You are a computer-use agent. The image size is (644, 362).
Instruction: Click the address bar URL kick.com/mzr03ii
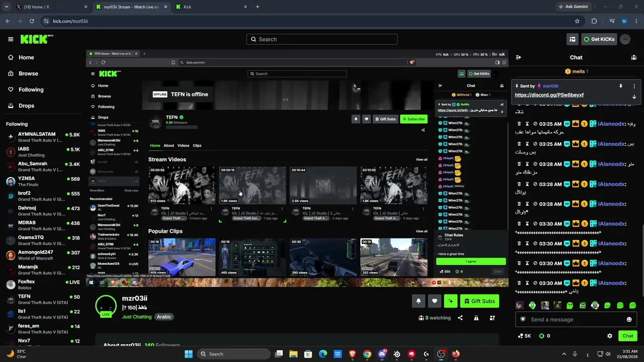click(x=70, y=21)
